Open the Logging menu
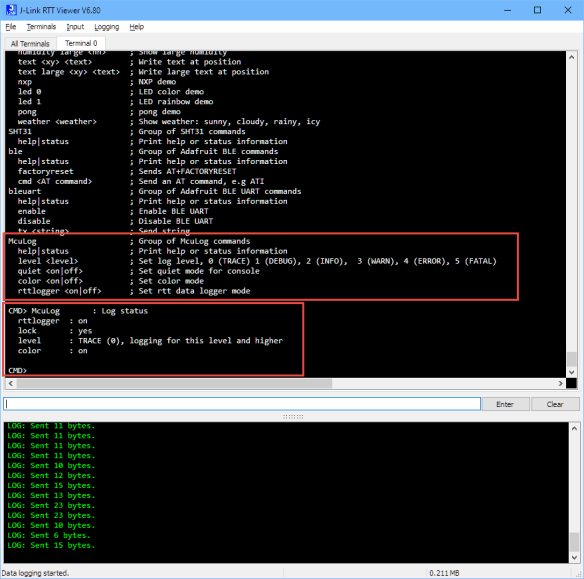Viewport: 584px width, 579px height. coord(107,27)
